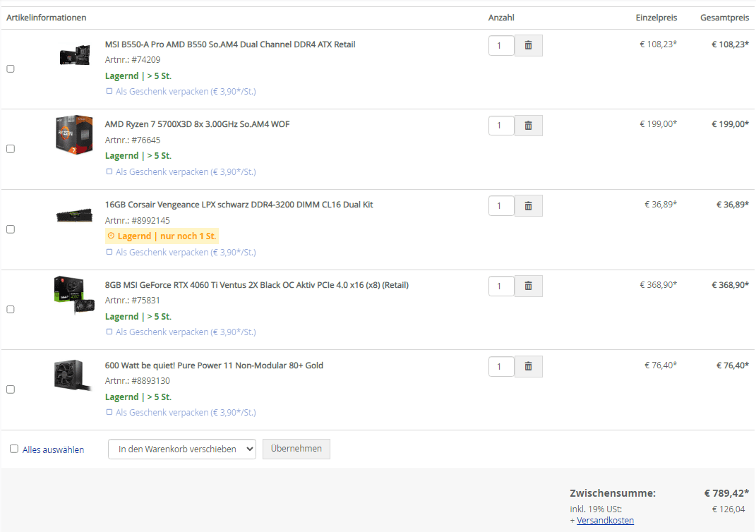Delete MSI B550-A Pro motherboard via trash icon
This screenshot has width=756, height=532.
[x=529, y=45]
